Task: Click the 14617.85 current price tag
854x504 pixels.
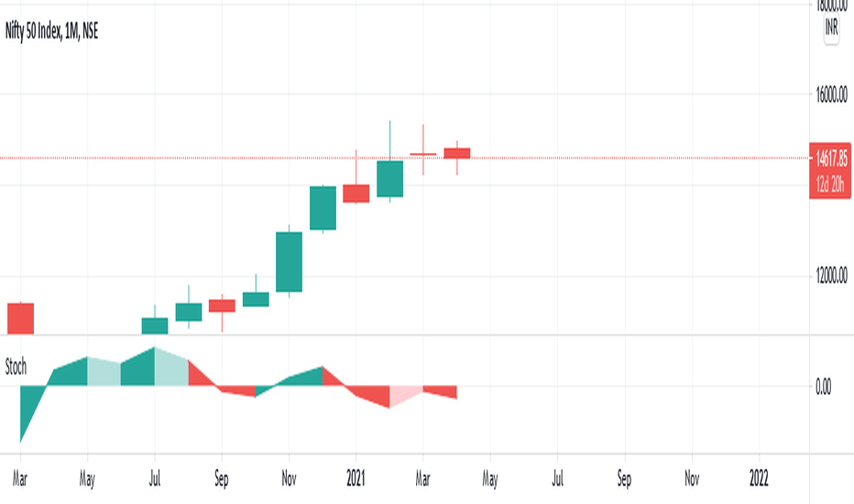Action: point(830,159)
